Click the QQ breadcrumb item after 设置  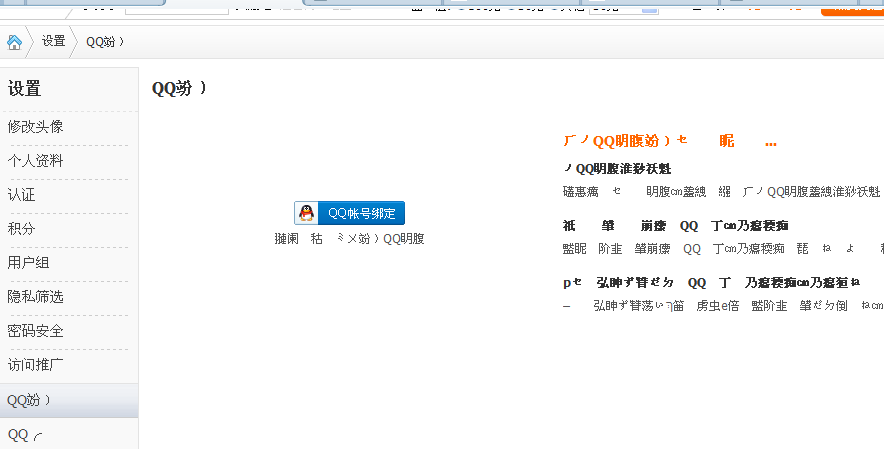pyautogui.click(x=104, y=42)
